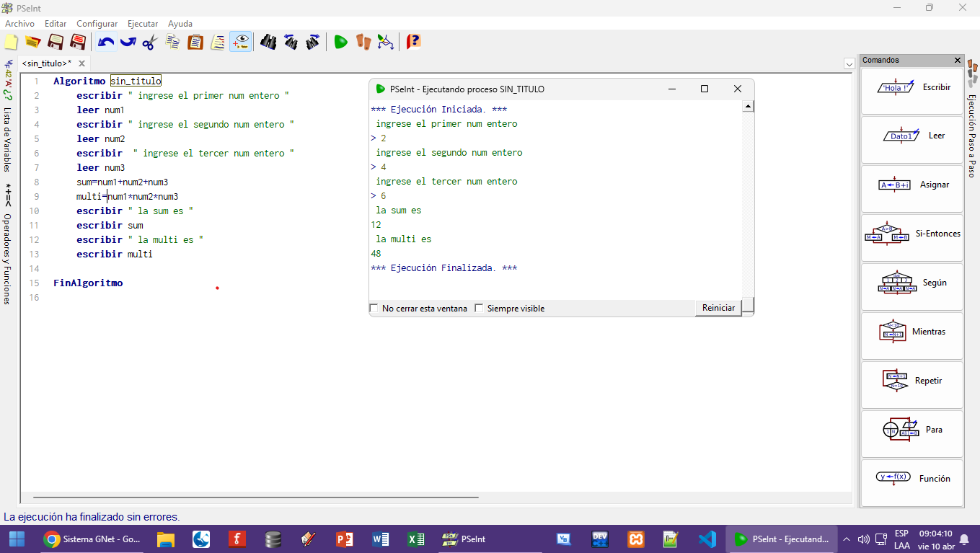Enable 'No cerrar esta ventana' checkbox

(x=374, y=309)
